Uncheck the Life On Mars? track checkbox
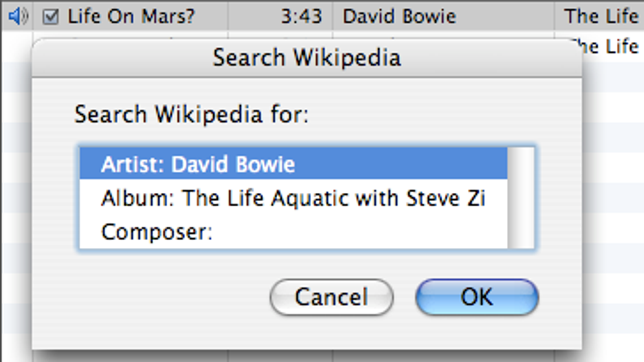The width and height of the screenshot is (644, 362). (51, 17)
